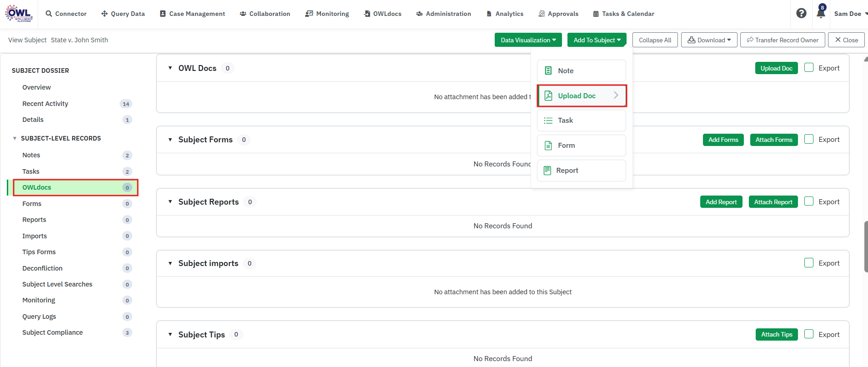Click the Tasks & Calendar calendar icon
Screen dimensions: 868x367
pyautogui.click(x=596, y=14)
